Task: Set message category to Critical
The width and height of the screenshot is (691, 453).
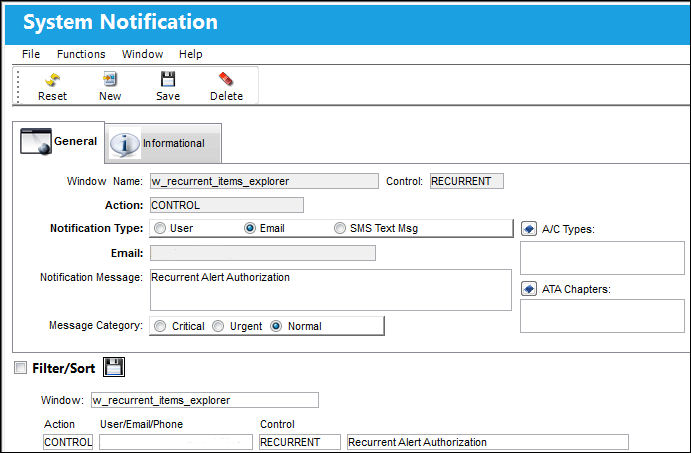Action: [x=160, y=326]
